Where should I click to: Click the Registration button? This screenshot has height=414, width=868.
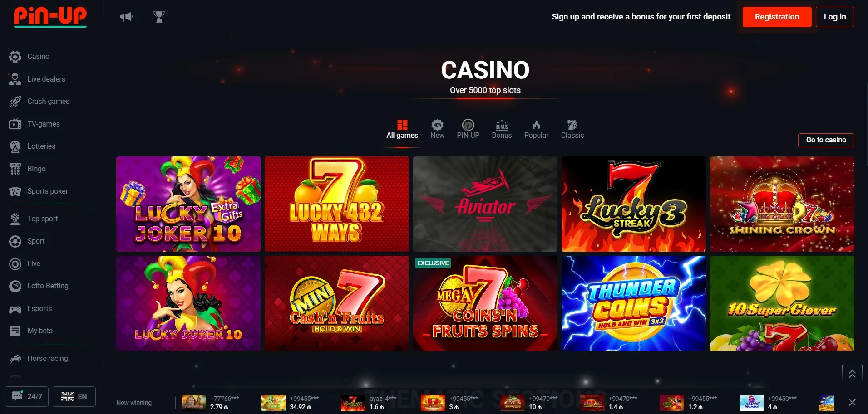777,17
